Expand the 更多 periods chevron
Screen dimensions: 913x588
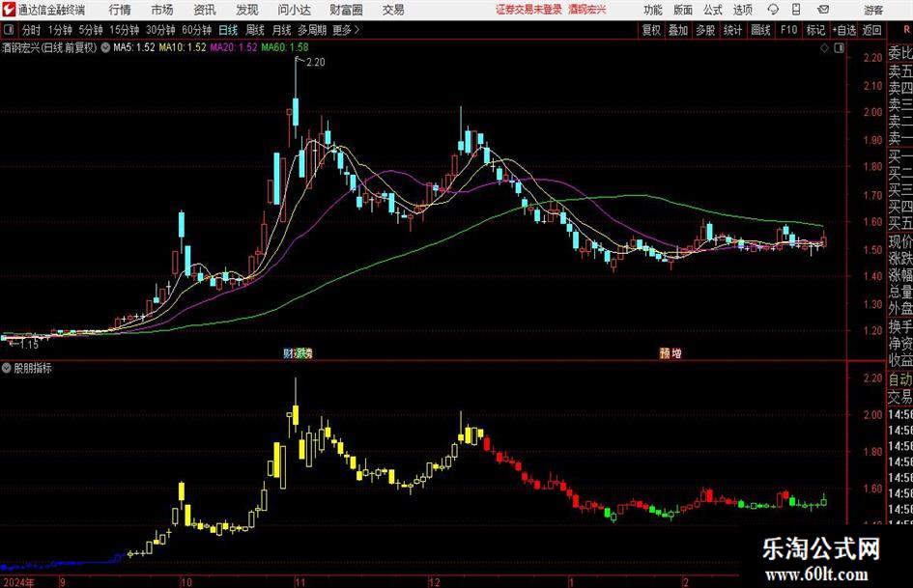coord(357,30)
